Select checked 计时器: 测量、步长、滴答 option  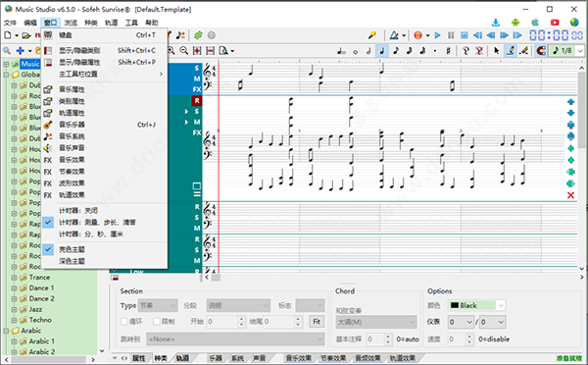point(104,223)
